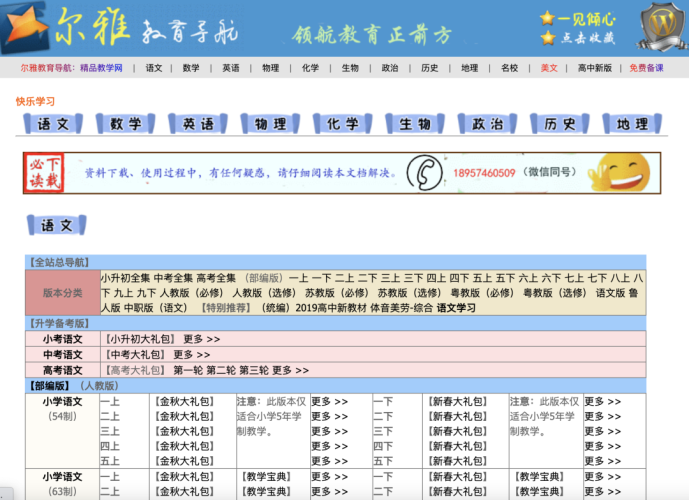Select the 化学 scroll banner button
The width and height of the screenshot is (689, 500).
coord(343,124)
